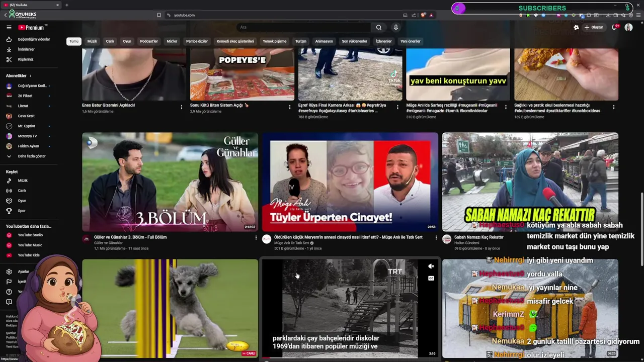This screenshot has height=362, width=644.
Task: Open Ayarlar settings gear icon
Action: point(9,271)
